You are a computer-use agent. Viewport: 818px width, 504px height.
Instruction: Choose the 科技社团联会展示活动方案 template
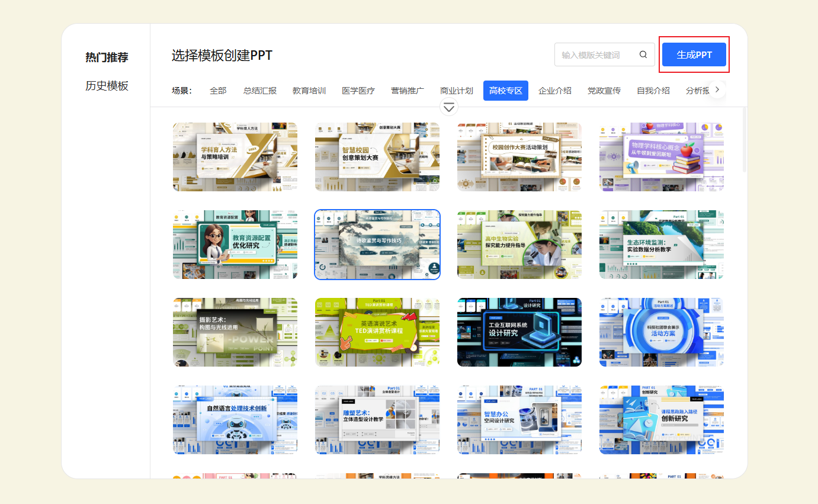click(662, 332)
